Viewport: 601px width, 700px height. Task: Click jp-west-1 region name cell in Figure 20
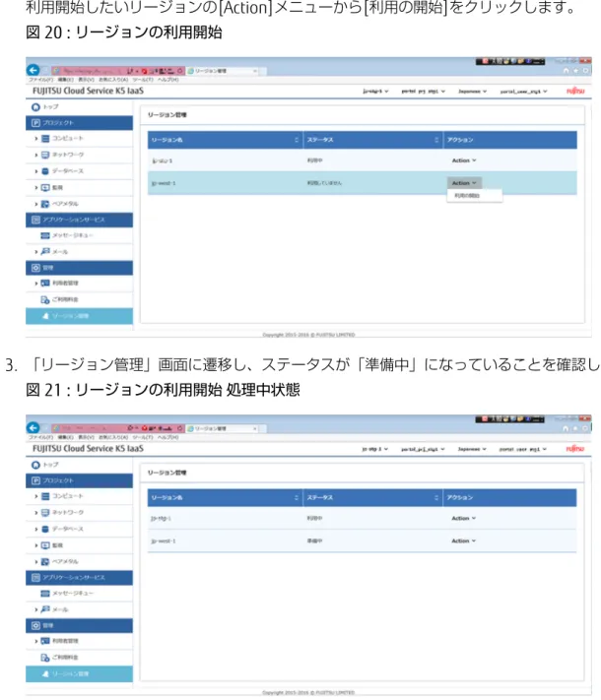tap(164, 183)
